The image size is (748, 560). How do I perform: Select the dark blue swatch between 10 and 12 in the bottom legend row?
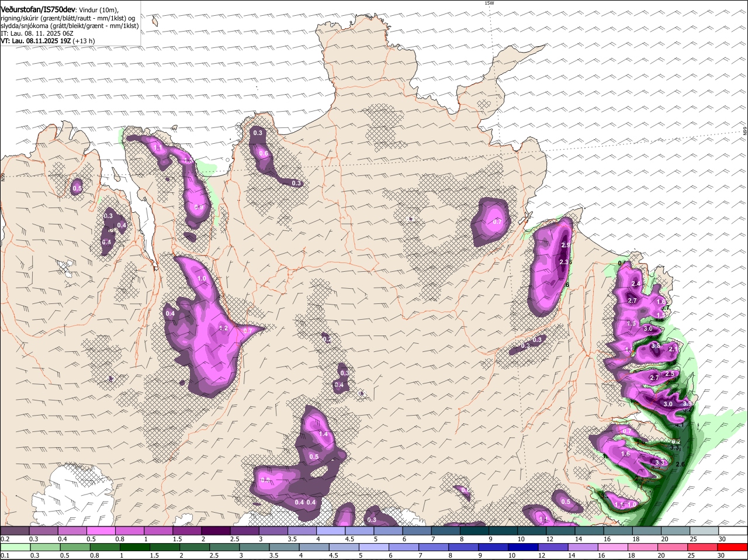tap(523, 547)
